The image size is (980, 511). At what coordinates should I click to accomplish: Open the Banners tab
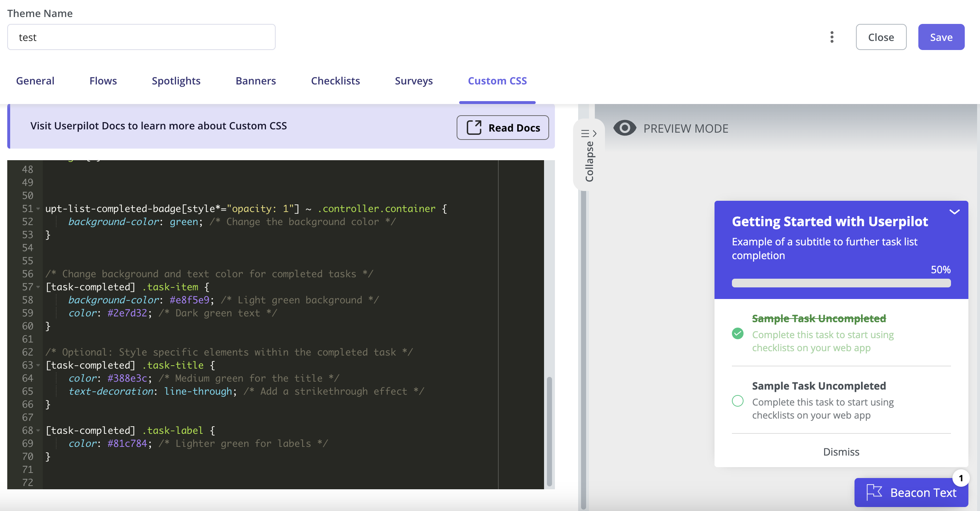pos(256,80)
